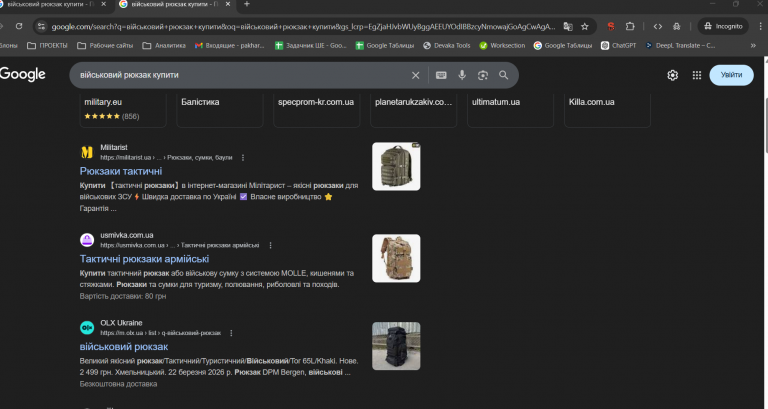Open the Chrome three-dot menu
Image resolution: width=768 pixels, height=409 pixels.
tap(761, 26)
